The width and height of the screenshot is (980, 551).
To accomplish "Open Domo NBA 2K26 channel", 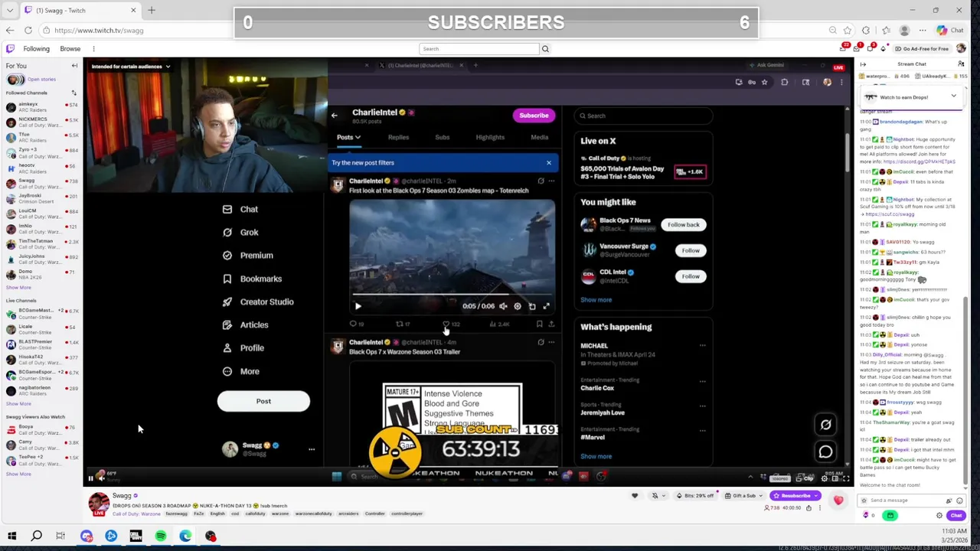I will tap(42, 274).
